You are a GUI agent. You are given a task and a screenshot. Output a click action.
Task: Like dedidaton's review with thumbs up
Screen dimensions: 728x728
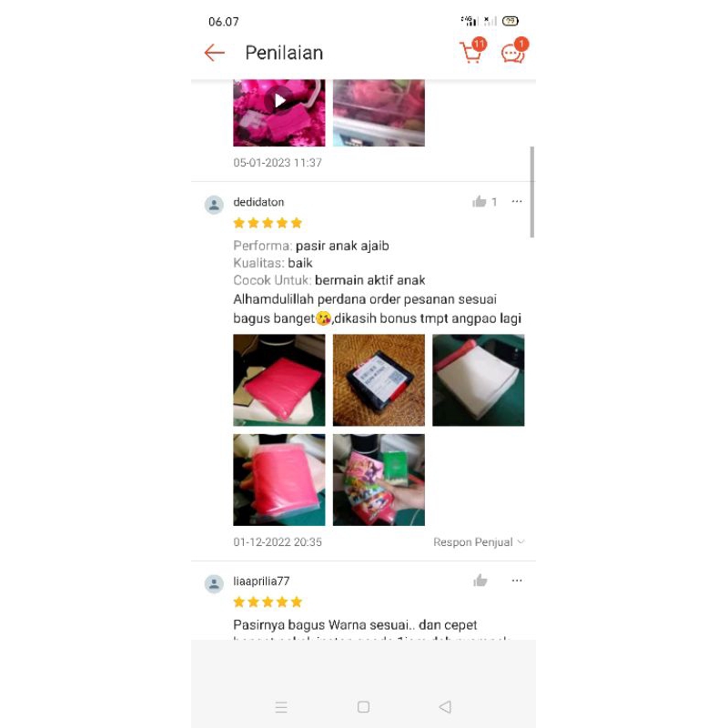tap(480, 201)
